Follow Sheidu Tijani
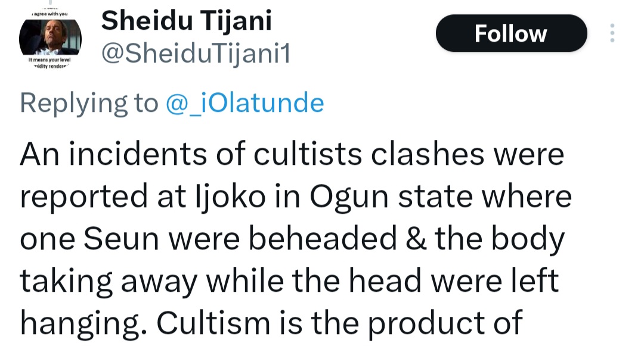 (511, 33)
